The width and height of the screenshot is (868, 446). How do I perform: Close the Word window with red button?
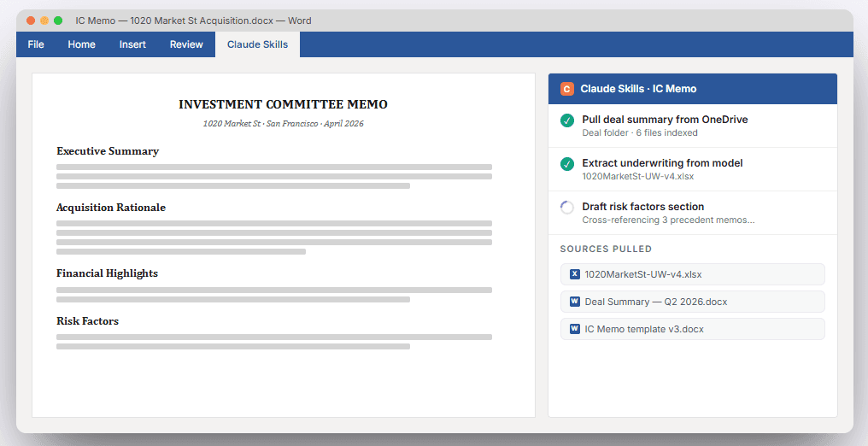31,21
